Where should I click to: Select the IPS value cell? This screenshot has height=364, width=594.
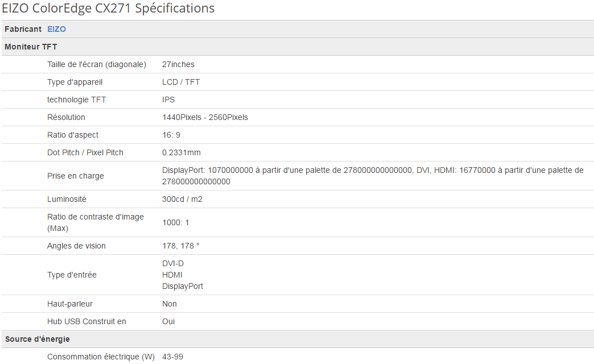click(x=168, y=100)
